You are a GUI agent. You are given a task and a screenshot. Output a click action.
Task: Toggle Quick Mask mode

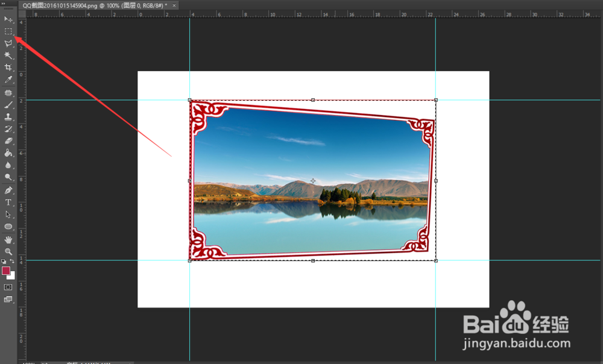[x=8, y=287]
